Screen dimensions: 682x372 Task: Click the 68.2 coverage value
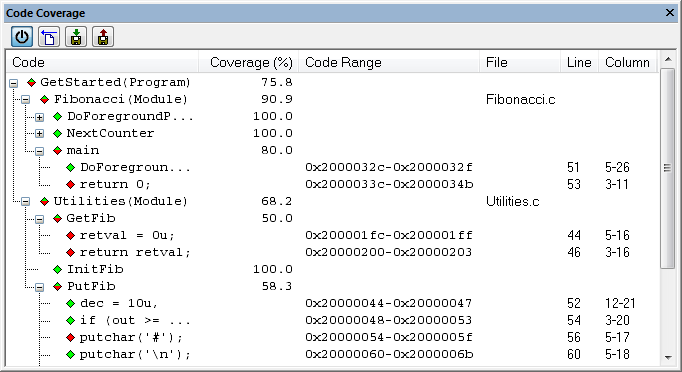pos(277,201)
